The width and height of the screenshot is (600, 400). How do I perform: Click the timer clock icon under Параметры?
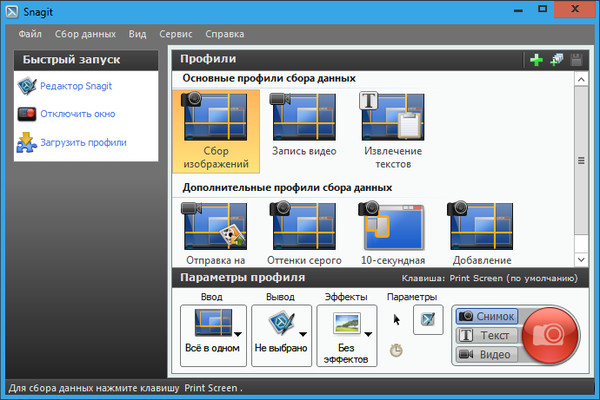[x=396, y=350]
